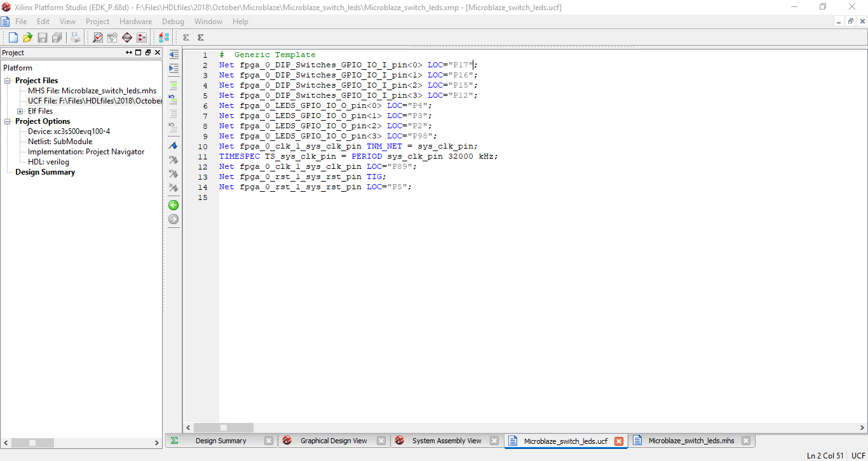Maximize the Project panel
The image size is (868, 461).
139,53
